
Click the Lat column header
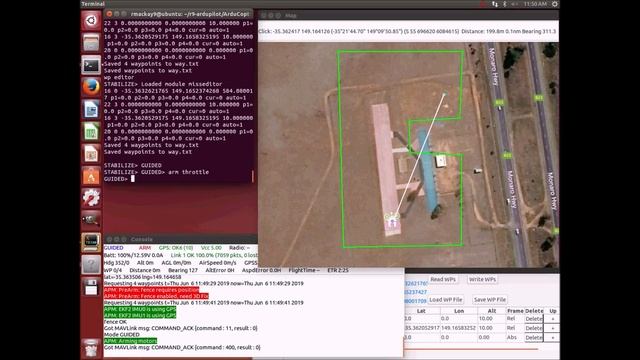(x=422, y=311)
